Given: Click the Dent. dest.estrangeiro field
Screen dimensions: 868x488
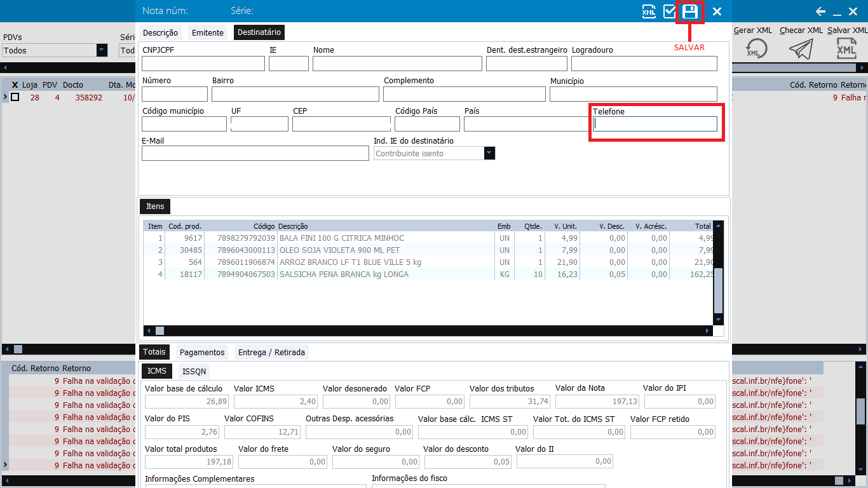Looking at the screenshot, I should (x=527, y=63).
